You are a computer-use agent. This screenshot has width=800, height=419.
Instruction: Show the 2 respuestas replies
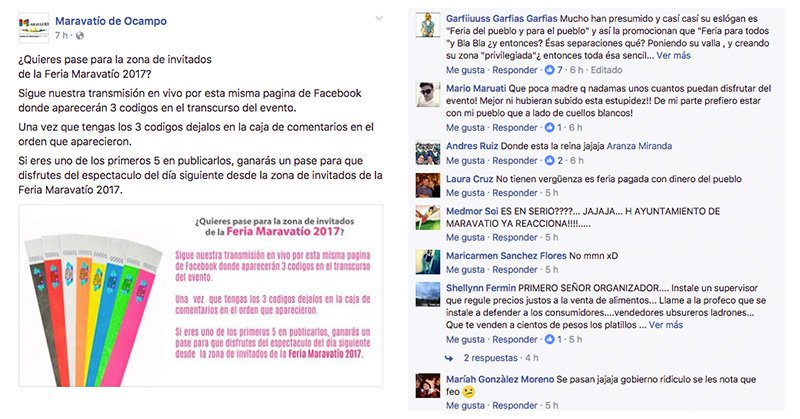pyautogui.click(x=490, y=358)
